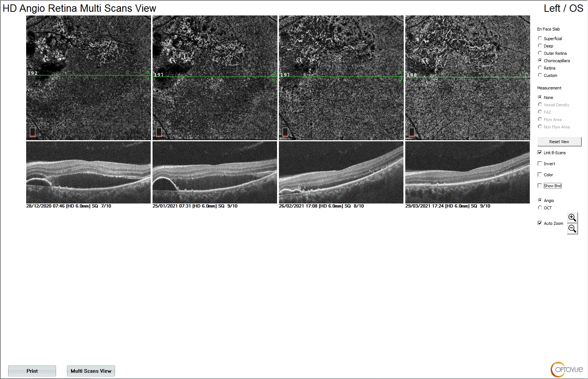
Task: Click the Multi Scans View button
Action: (x=91, y=371)
